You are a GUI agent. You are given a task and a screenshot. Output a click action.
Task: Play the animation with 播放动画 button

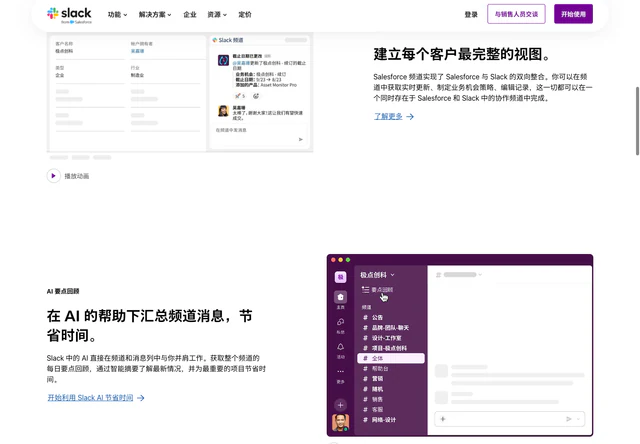point(53,176)
